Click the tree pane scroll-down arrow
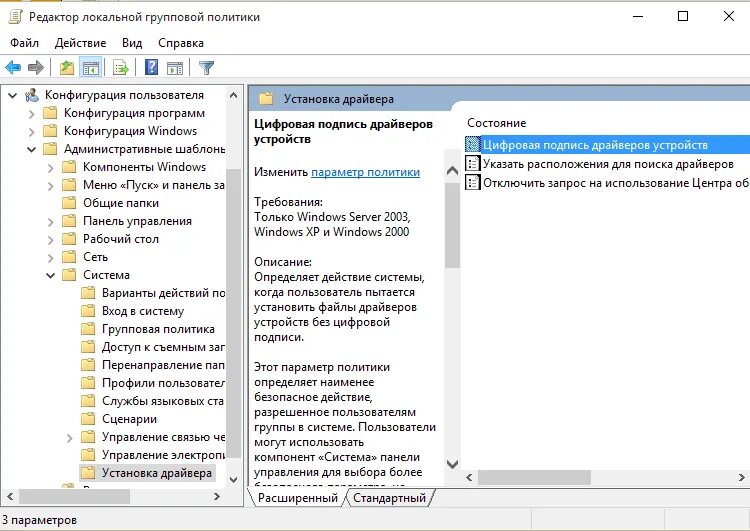 (x=233, y=479)
